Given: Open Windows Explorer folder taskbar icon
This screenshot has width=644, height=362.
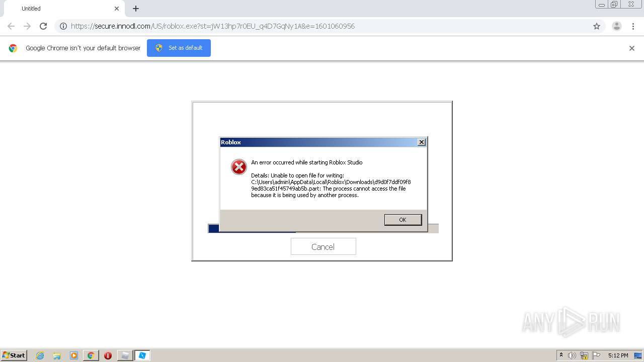Looking at the screenshot, I should (57, 355).
